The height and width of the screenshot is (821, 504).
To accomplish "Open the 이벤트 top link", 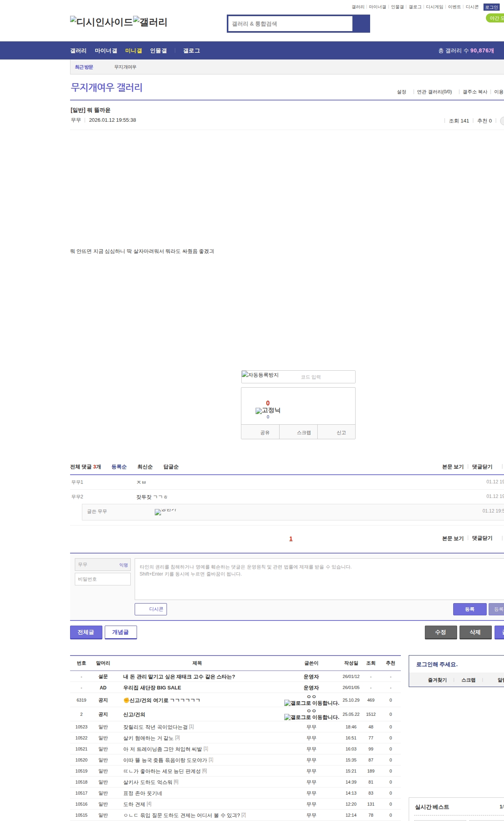I will click(x=454, y=7).
